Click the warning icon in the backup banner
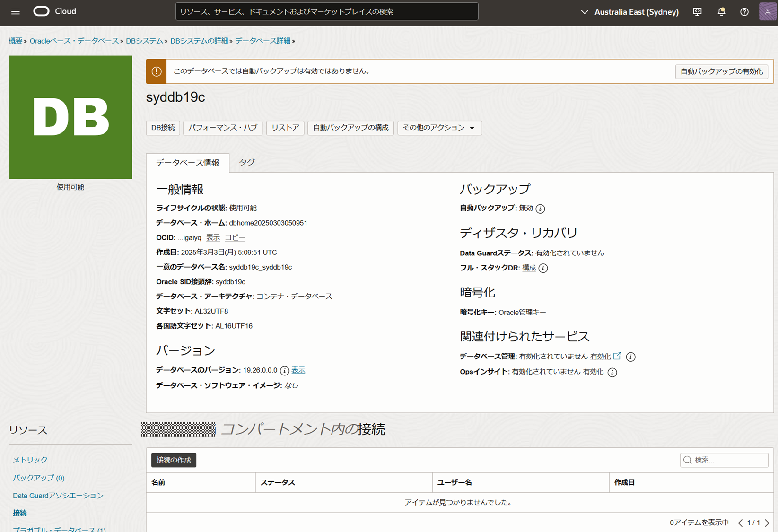Image resolution: width=778 pixels, height=532 pixels. click(x=157, y=71)
